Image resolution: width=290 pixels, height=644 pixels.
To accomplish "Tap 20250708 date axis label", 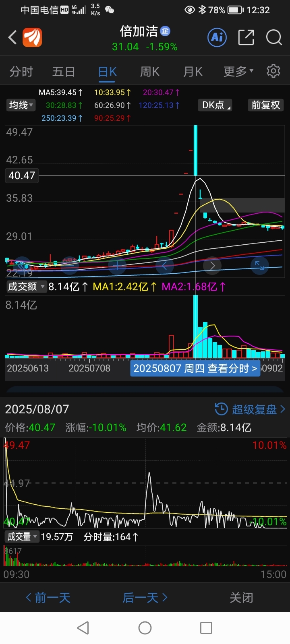I will [x=89, y=368].
